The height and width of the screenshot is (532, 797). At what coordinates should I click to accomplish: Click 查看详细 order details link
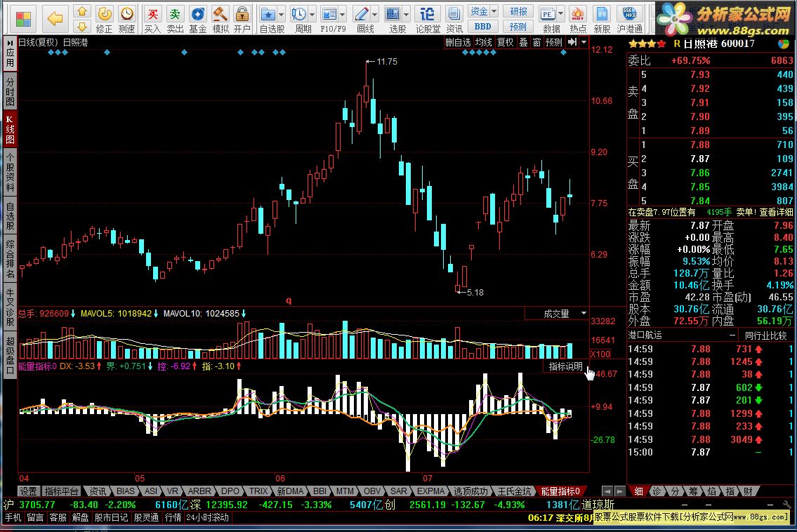click(776, 212)
